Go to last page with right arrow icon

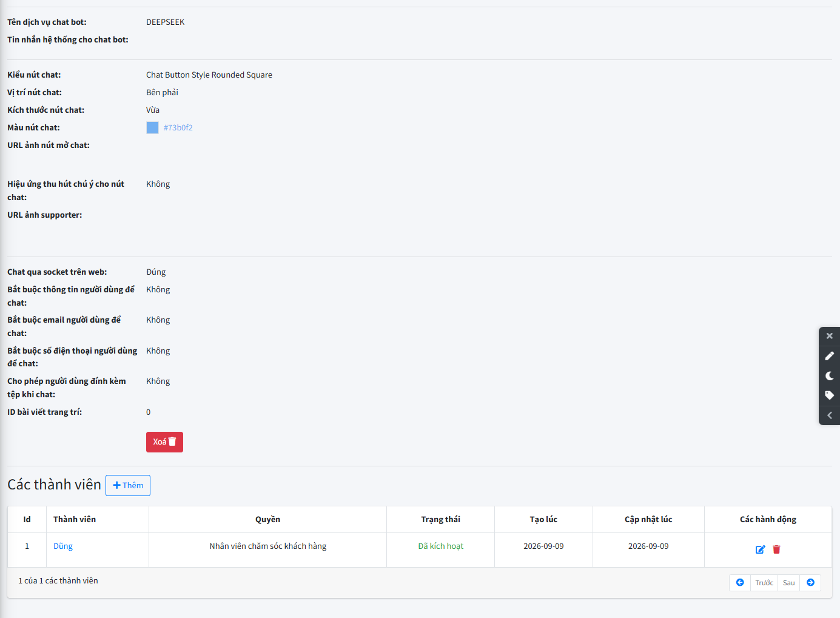pyautogui.click(x=810, y=583)
